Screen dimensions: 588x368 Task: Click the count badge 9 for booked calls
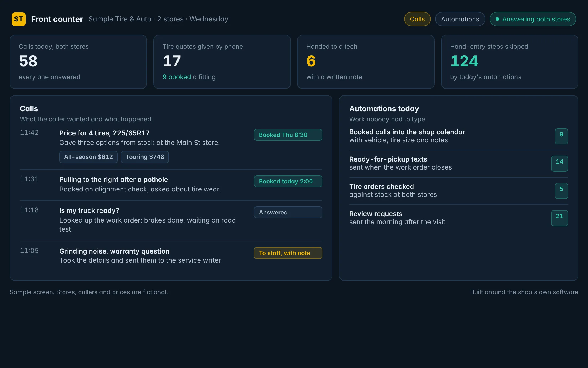coord(561,136)
